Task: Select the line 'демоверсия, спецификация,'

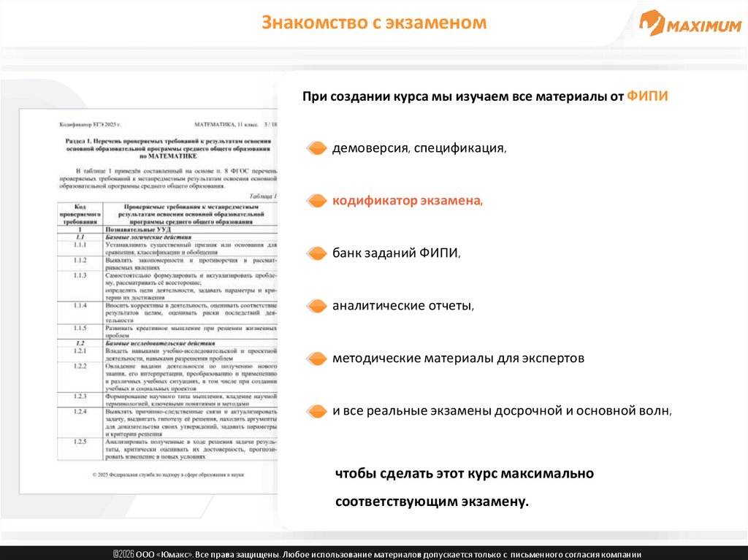Action: [419, 148]
